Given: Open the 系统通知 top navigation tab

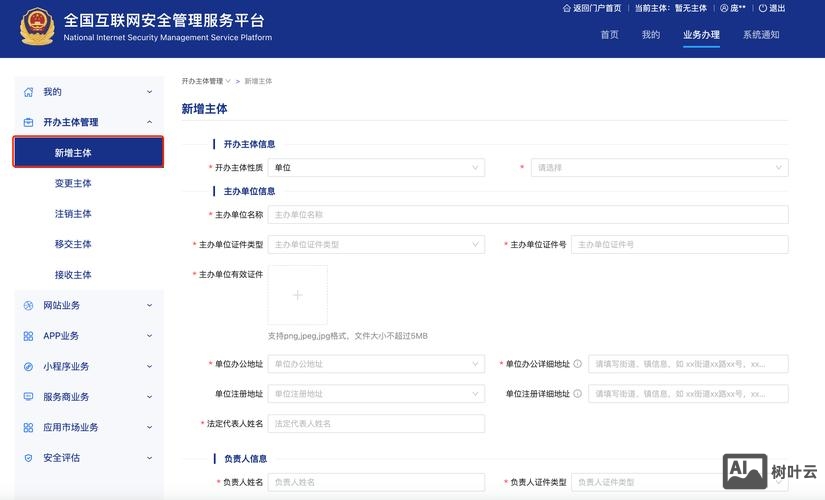Looking at the screenshot, I should pyautogui.click(x=761, y=35).
